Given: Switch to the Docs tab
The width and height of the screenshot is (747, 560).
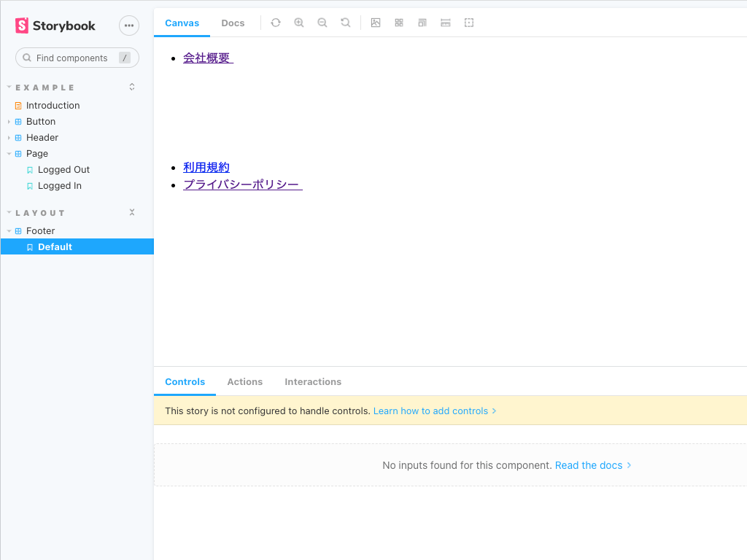Looking at the screenshot, I should click(x=233, y=23).
